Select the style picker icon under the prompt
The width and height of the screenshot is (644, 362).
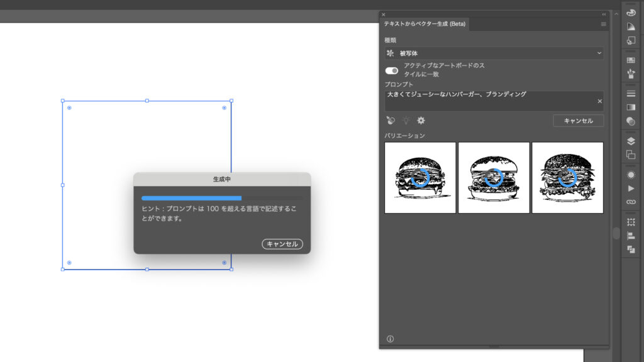click(x=391, y=121)
